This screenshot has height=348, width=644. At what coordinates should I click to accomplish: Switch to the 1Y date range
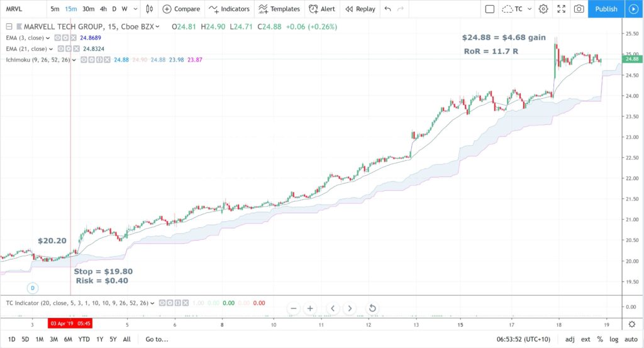click(x=99, y=339)
